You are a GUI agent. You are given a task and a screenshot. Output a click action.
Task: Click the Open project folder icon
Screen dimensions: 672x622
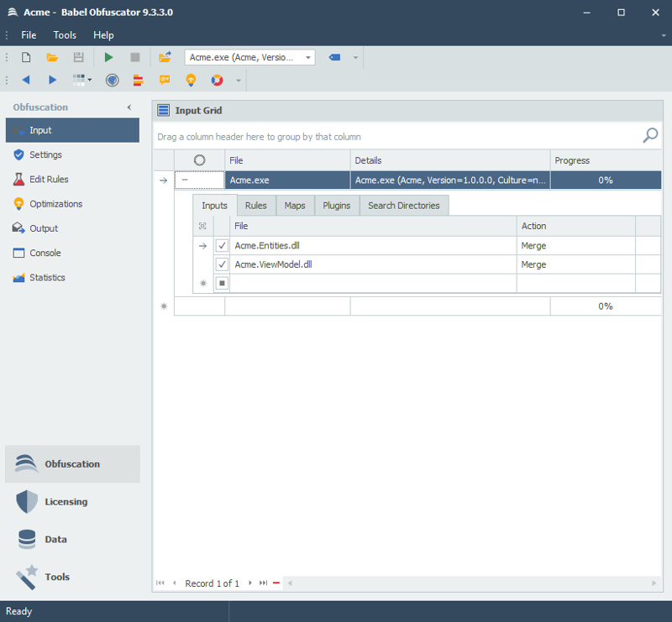pos(52,57)
